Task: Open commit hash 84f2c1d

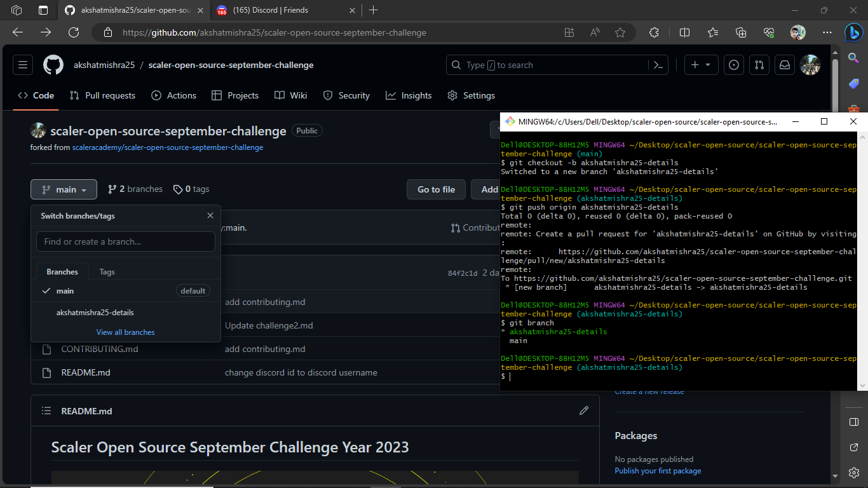Action: [463, 273]
